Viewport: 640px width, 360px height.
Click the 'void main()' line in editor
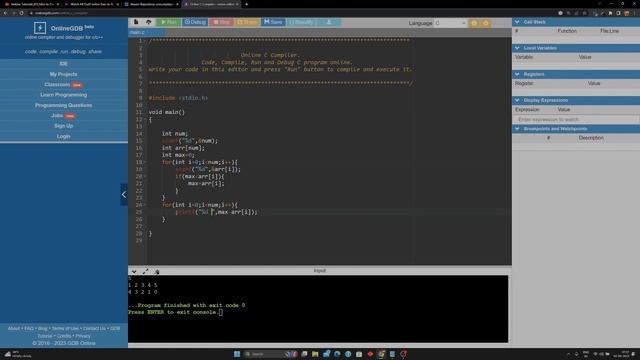(x=167, y=112)
